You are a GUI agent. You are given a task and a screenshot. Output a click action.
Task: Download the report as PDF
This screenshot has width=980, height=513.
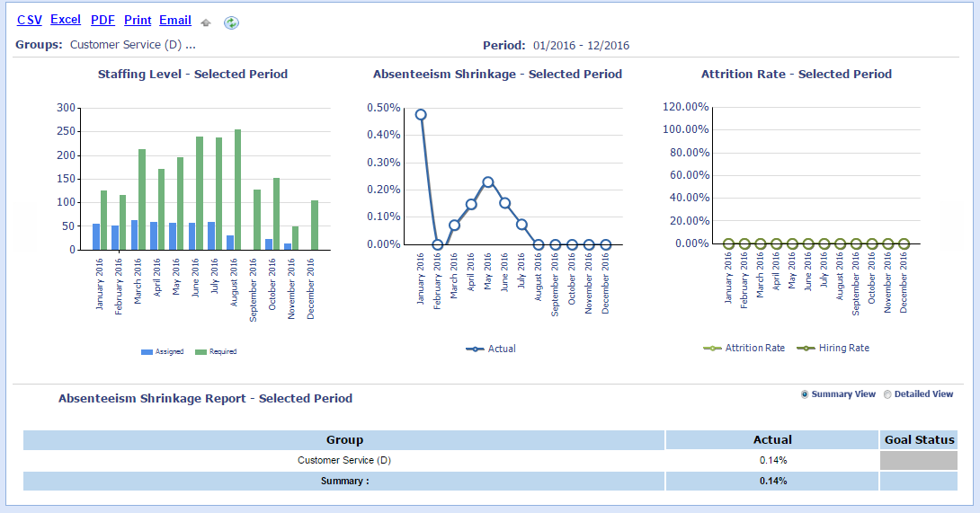pos(102,20)
